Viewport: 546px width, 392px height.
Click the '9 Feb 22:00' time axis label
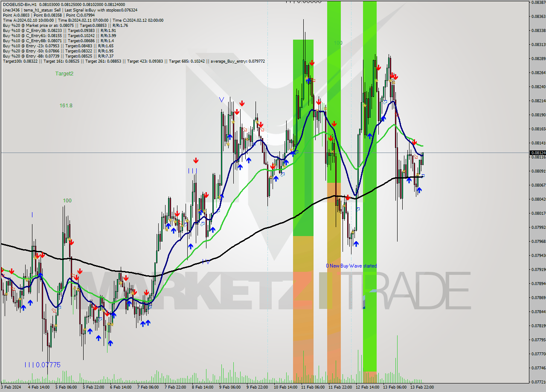[257, 387]
